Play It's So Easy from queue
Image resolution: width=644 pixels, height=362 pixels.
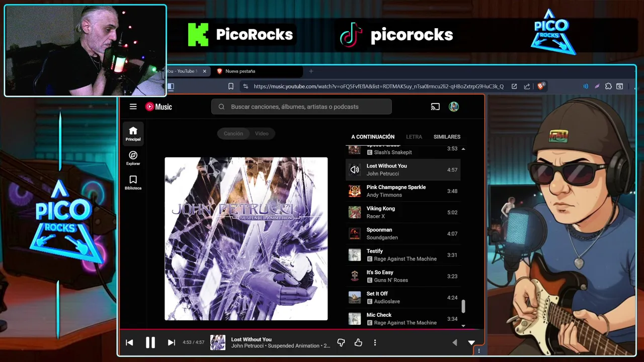click(403, 276)
